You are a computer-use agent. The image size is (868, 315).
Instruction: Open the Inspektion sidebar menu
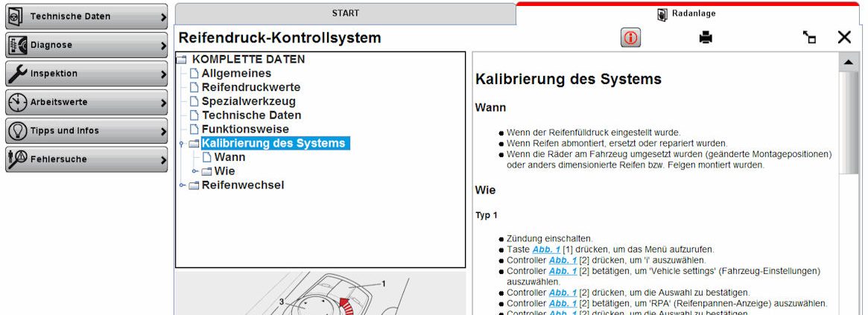pyautogui.click(x=86, y=74)
